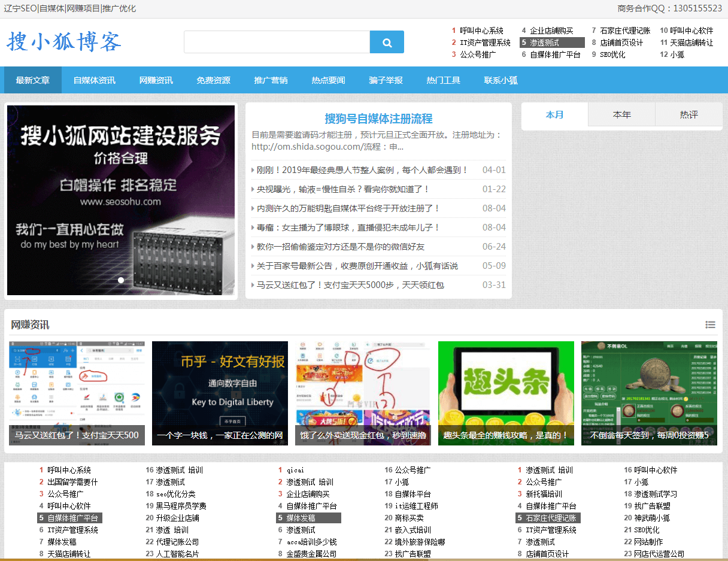Click into the search text field
Image resolution: width=728 pixels, height=561 pixels.
point(277,43)
